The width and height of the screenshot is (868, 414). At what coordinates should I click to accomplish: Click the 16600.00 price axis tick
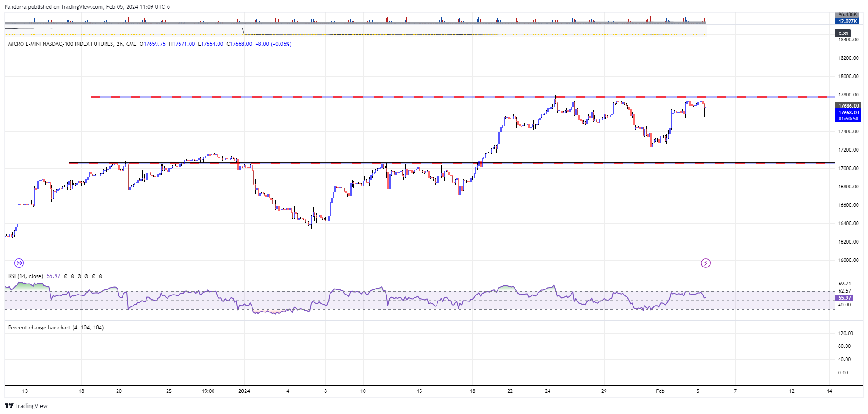pos(848,205)
